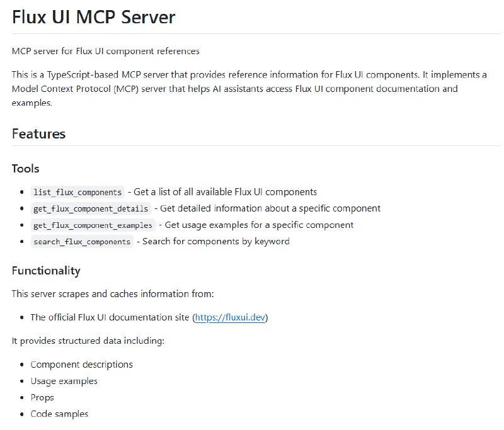
Task: Click the "Flux UI MCP Server" title heading
Action: click(94, 17)
